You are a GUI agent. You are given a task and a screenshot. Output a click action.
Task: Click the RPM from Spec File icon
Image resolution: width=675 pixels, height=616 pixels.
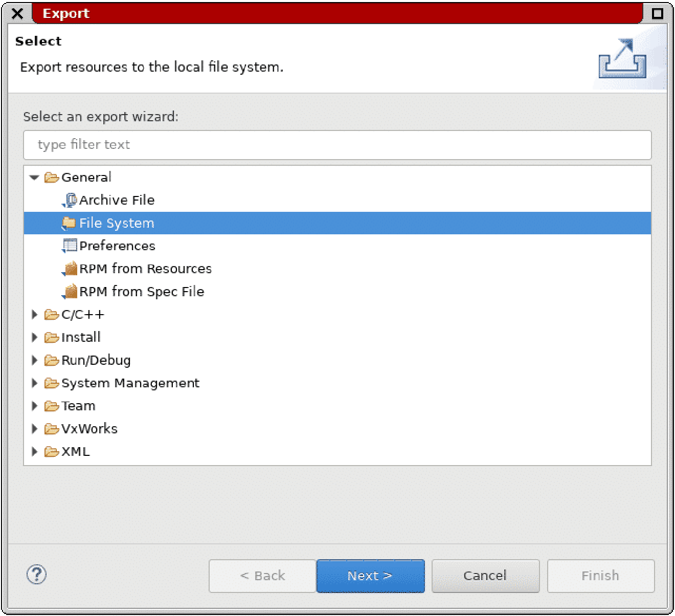[x=70, y=291]
